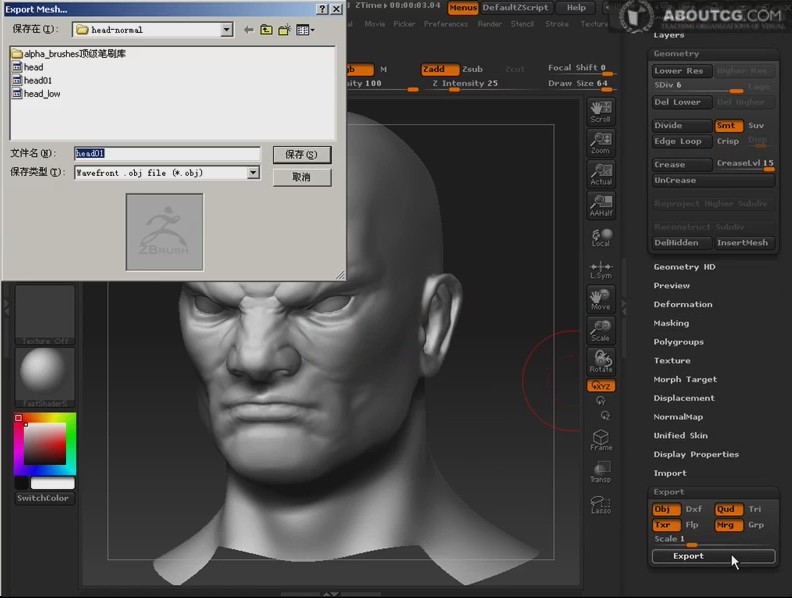Toggle Txr texture export option
This screenshot has width=792, height=598.
tap(666, 525)
